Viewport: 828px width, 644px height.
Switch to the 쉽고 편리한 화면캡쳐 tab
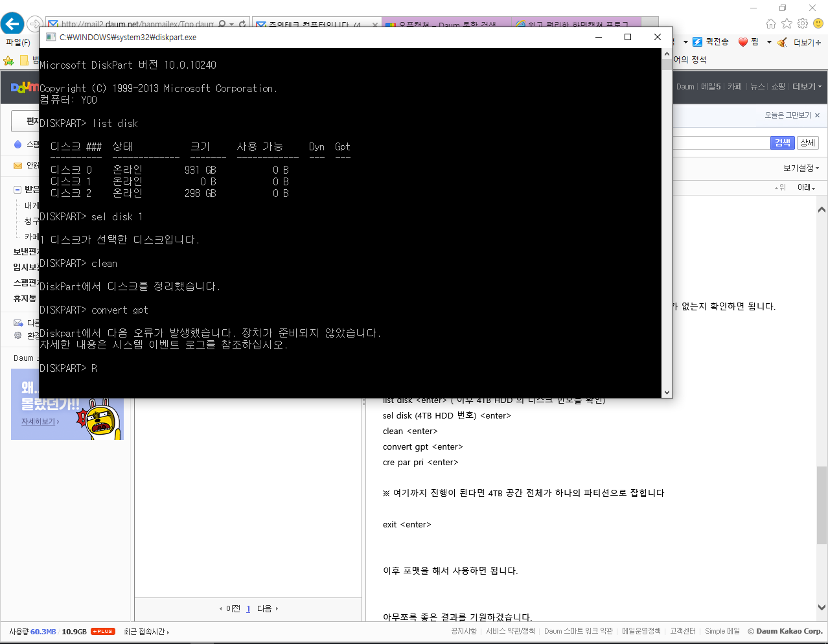(576, 24)
